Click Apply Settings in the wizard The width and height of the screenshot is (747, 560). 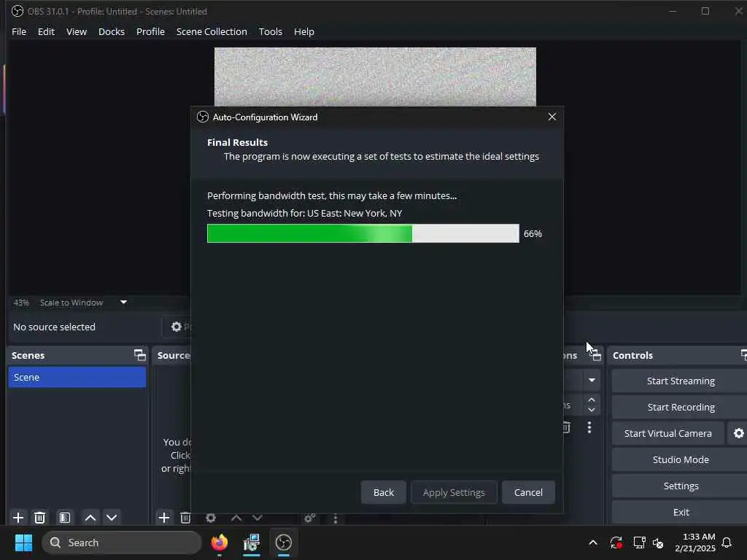click(x=454, y=492)
